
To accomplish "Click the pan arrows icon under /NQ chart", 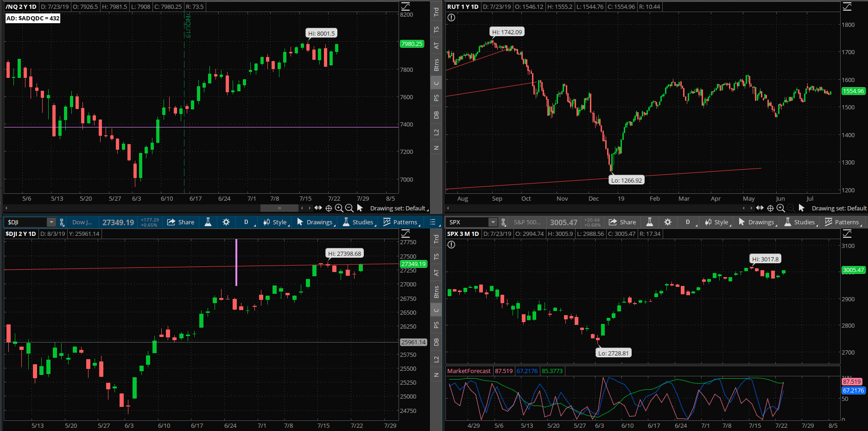I will 318,208.
